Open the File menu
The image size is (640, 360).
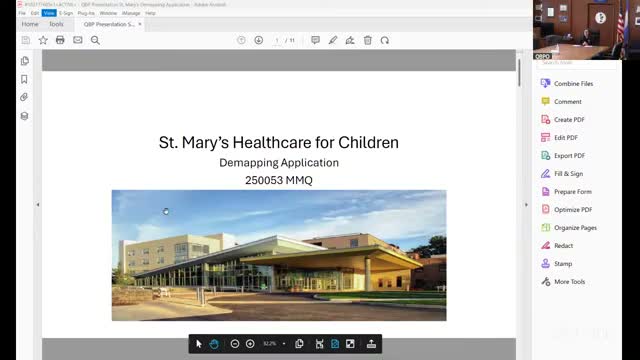tap(22, 13)
